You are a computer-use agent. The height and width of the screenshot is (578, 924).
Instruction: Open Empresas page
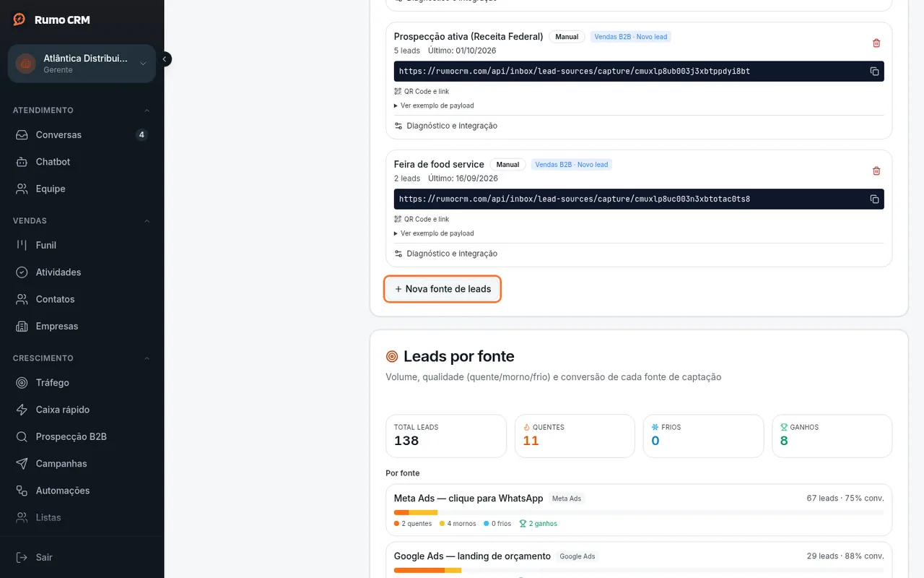[82, 326]
